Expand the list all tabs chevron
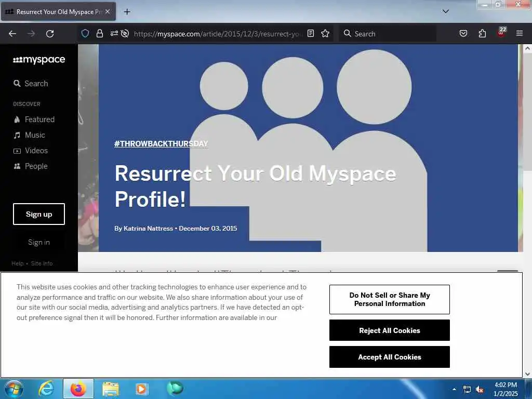 (x=445, y=11)
